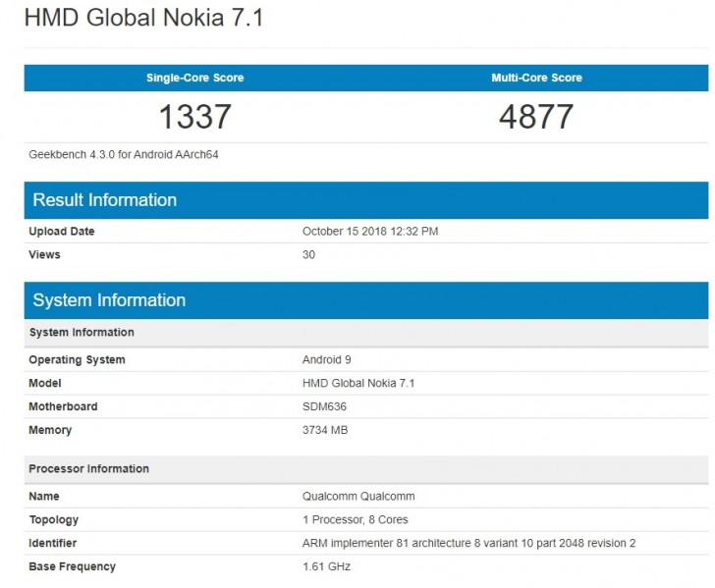The width and height of the screenshot is (715, 588).
Task: Click the HMD Global Nokia 7.1 page title
Action: (x=142, y=18)
